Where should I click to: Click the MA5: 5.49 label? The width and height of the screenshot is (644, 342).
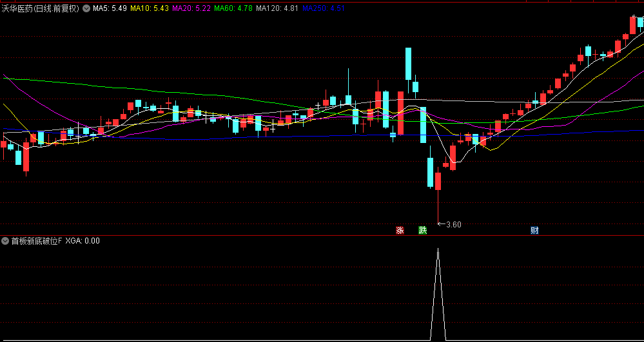point(110,8)
